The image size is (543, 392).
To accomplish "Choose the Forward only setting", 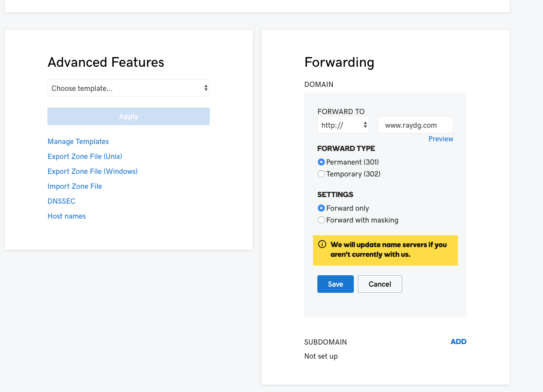I will 321,208.
